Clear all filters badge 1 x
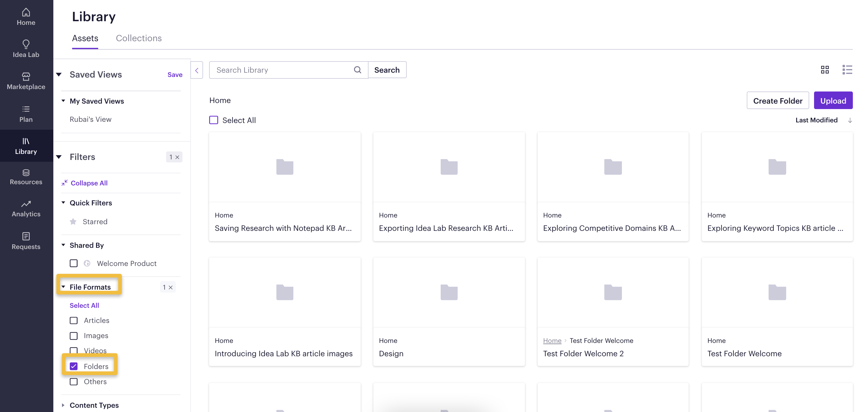The height and width of the screenshot is (412, 868). pyautogui.click(x=174, y=157)
